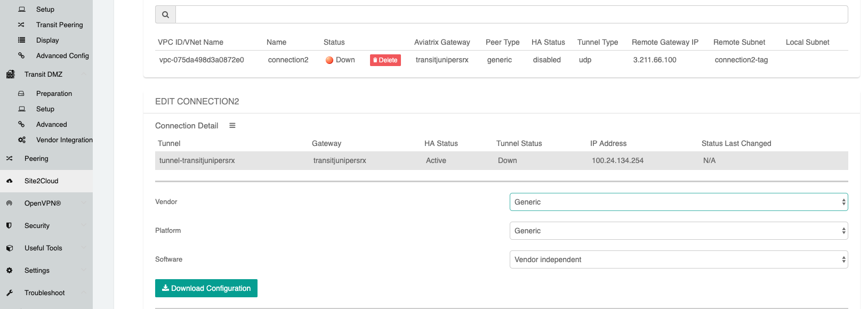Image resolution: width=868 pixels, height=309 pixels.
Task: Click the Vendor Integration gears icon
Action: click(22, 140)
